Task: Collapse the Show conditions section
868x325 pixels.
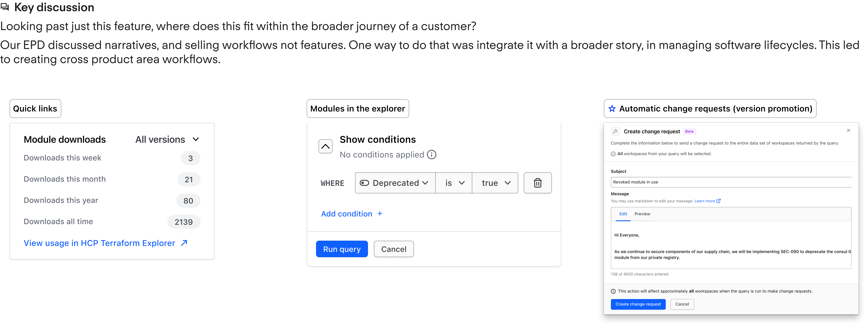Action: pyautogui.click(x=325, y=146)
